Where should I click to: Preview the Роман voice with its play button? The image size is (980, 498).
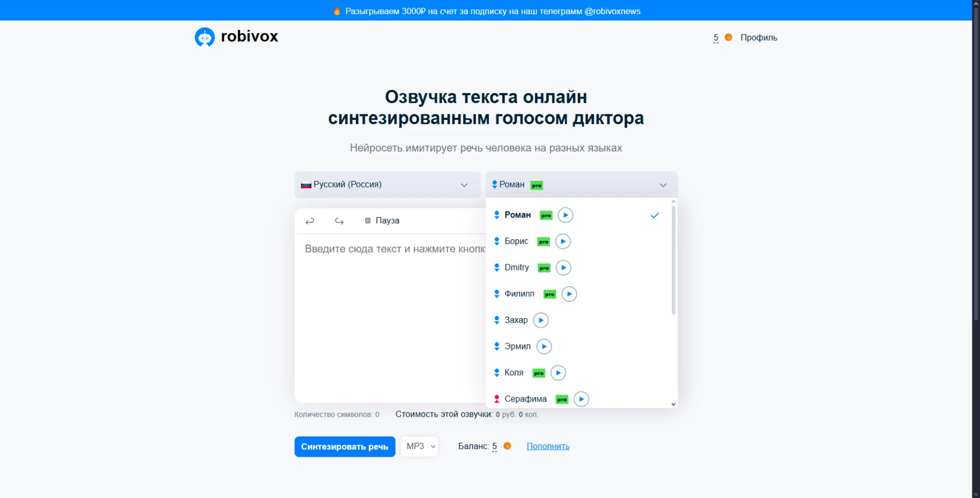click(x=565, y=215)
